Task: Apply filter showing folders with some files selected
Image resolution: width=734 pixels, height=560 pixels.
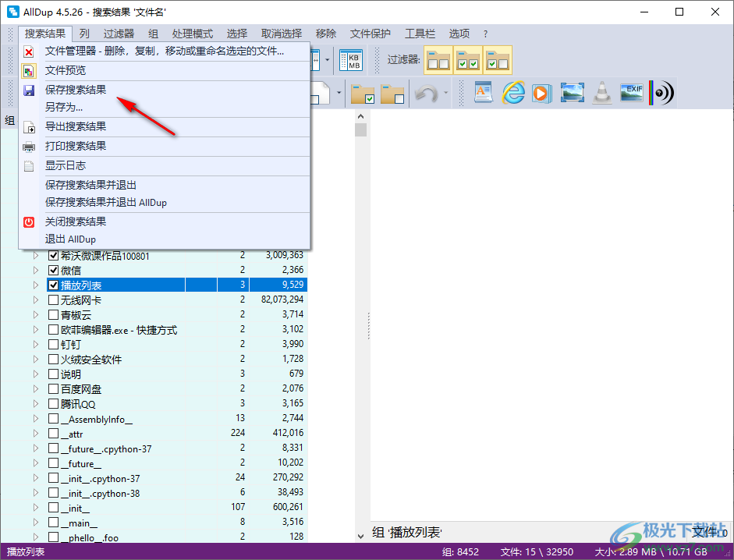Action: pyautogui.click(x=498, y=60)
